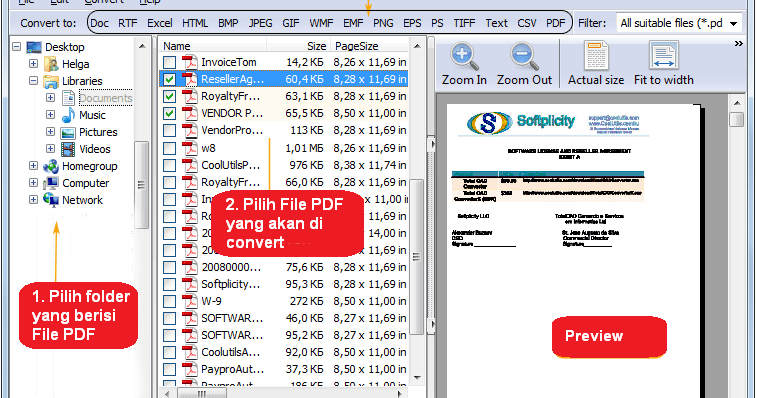Click PDF icon next to Softplicity…
This screenshot has height=398, width=757.
[x=190, y=284]
